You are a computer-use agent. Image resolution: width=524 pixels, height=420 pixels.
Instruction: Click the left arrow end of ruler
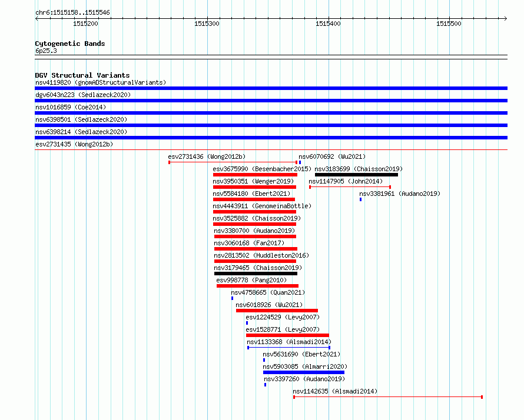(x=37, y=18)
